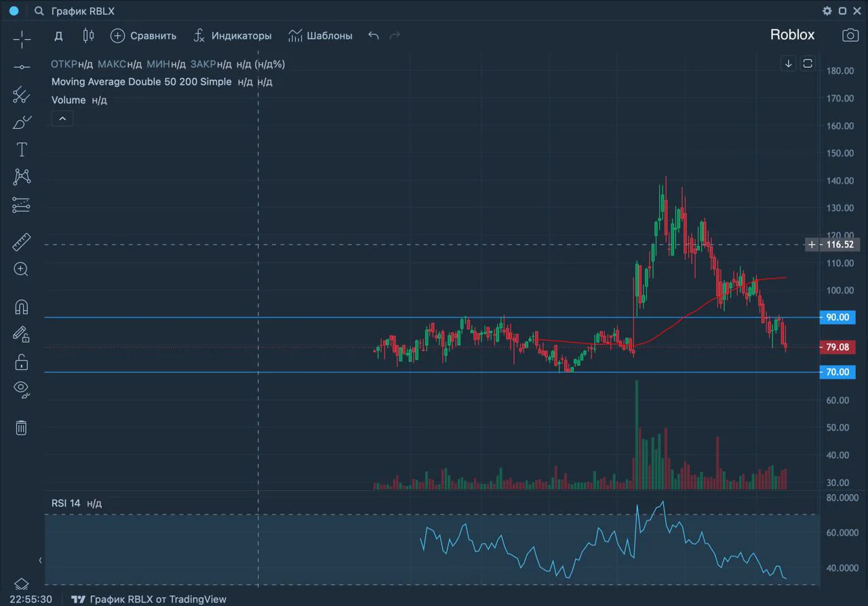
Task: Open График RBLX от TradingView link
Action: point(158,599)
